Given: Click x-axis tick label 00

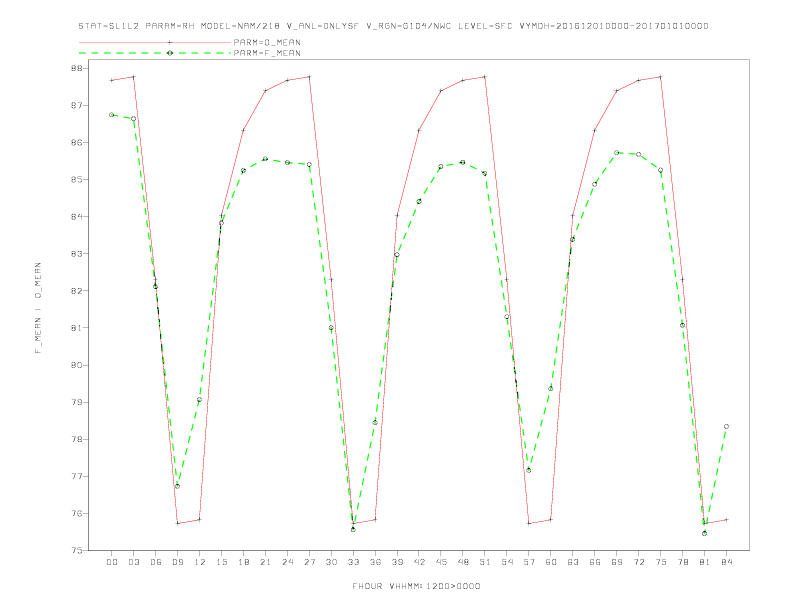Looking at the screenshot, I should pyautogui.click(x=112, y=562).
